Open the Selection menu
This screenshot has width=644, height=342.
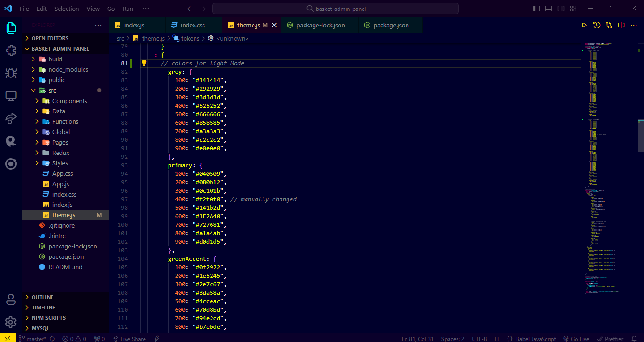tap(67, 9)
